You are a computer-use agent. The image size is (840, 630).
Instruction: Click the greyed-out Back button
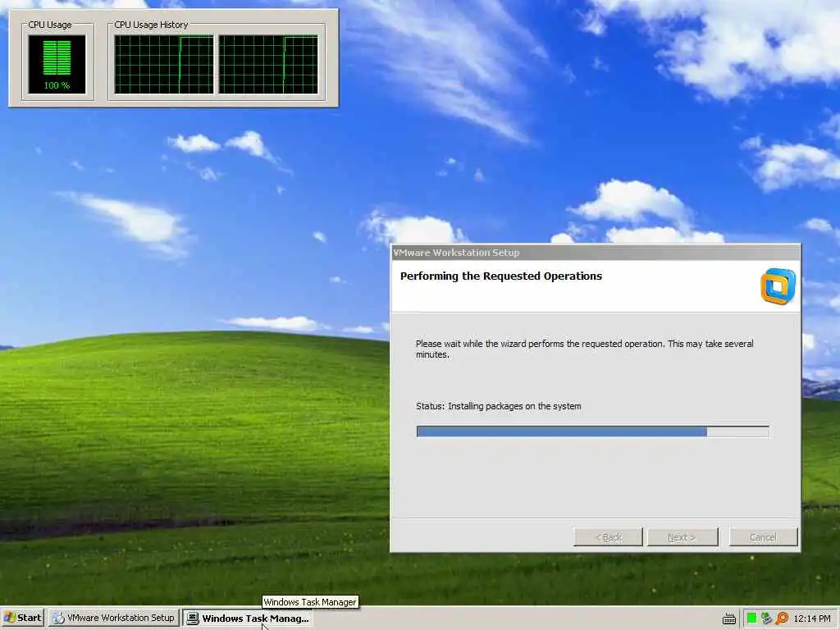click(x=608, y=536)
